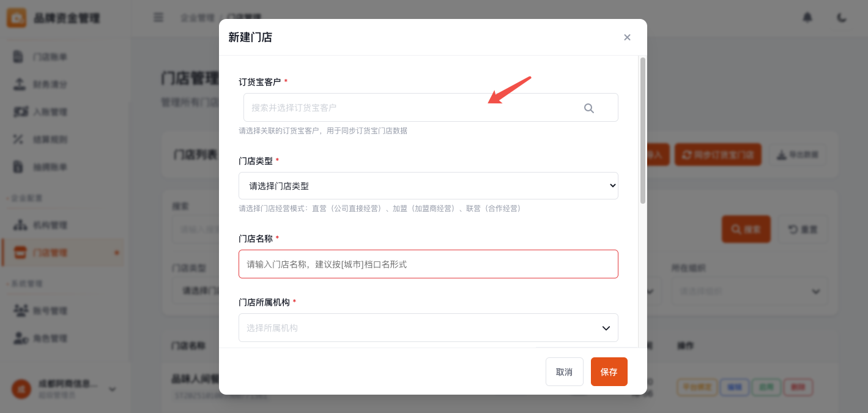Click the 财务清分 sidebar icon

point(19,84)
